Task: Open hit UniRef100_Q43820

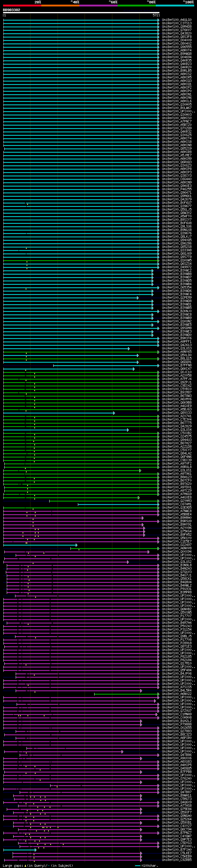Action: [176, 33]
